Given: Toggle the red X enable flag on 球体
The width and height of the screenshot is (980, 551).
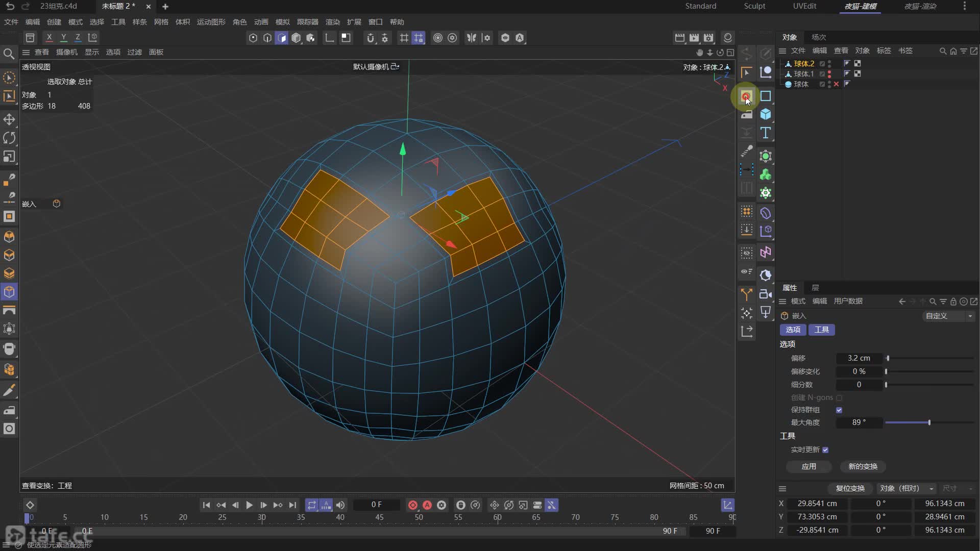Looking at the screenshot, I should tap(836, 84).
